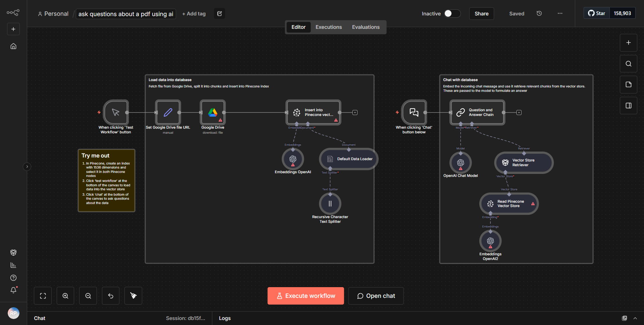
Task: Click the add new plus button in sidebar
Action: 13,29
